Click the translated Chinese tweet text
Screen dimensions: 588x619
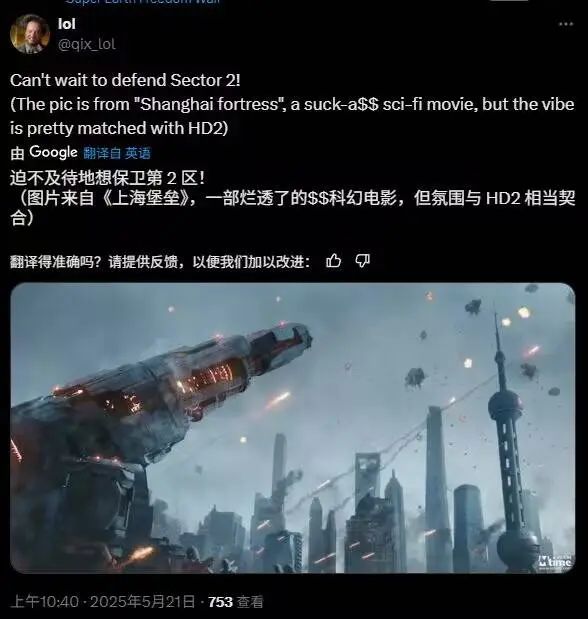[292, 197]
